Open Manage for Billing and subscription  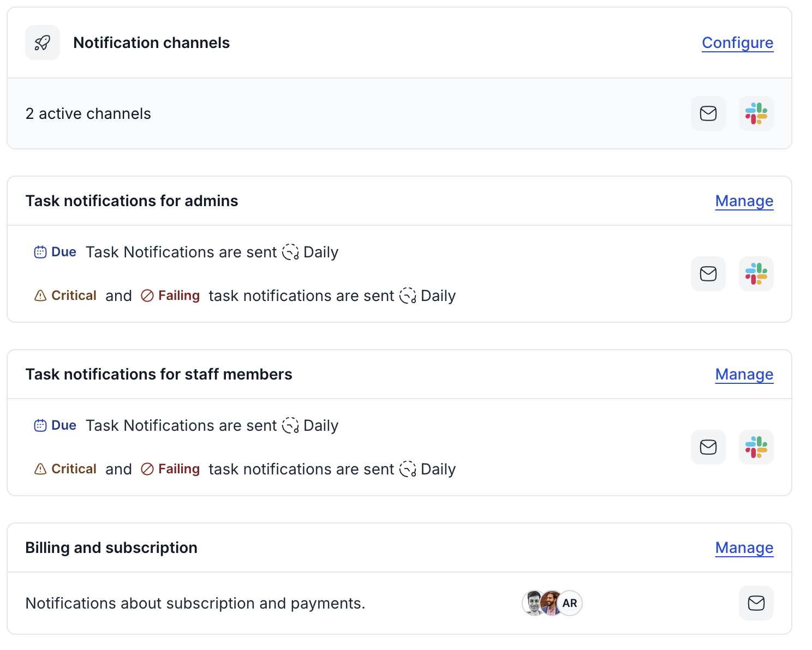[x=744, y=547]
